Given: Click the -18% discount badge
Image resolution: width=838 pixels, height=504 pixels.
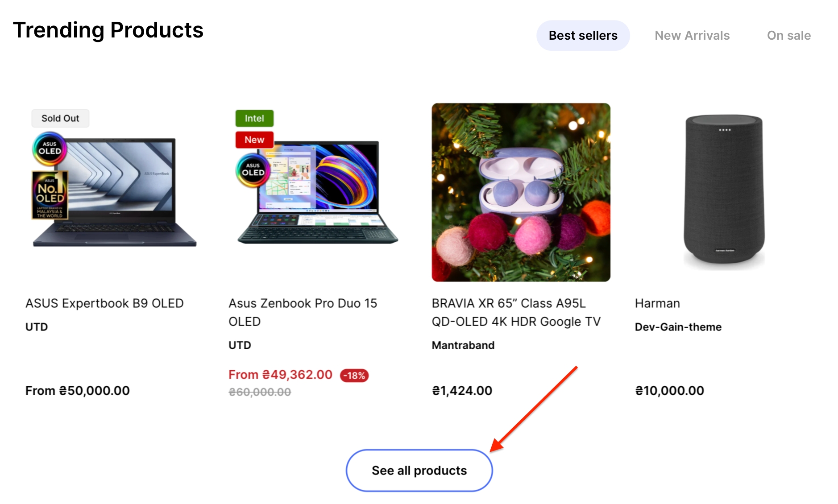Looking at the screenshot, I should pos(354,376).
